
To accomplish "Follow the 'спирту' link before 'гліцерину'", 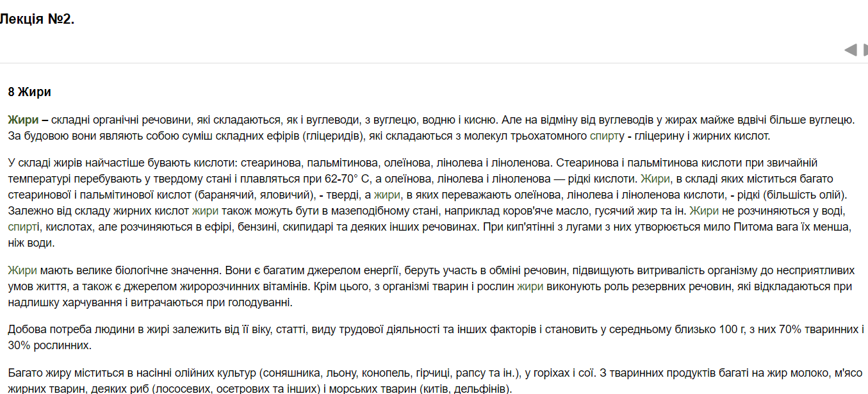I will pos(606,136).
